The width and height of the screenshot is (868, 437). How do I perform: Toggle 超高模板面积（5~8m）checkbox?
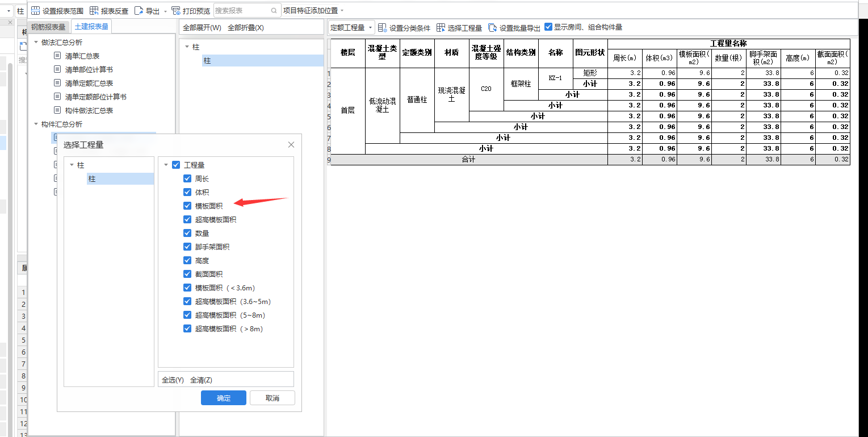pyautogui.click(x=187, y=315)
